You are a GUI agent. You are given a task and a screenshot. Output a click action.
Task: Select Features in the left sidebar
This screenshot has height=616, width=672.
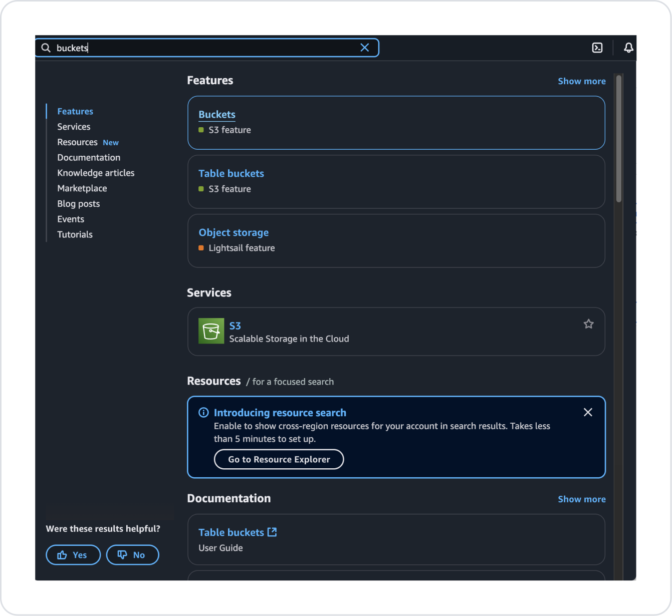coord(75,111)
